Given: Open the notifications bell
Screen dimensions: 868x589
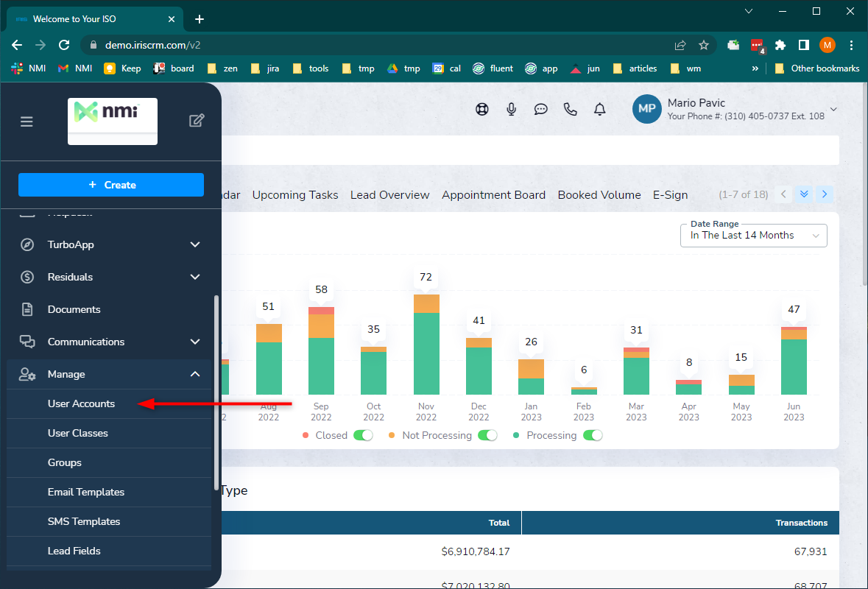Looking at the screenshot, I should pyautogui.click(x=599, y=109).
